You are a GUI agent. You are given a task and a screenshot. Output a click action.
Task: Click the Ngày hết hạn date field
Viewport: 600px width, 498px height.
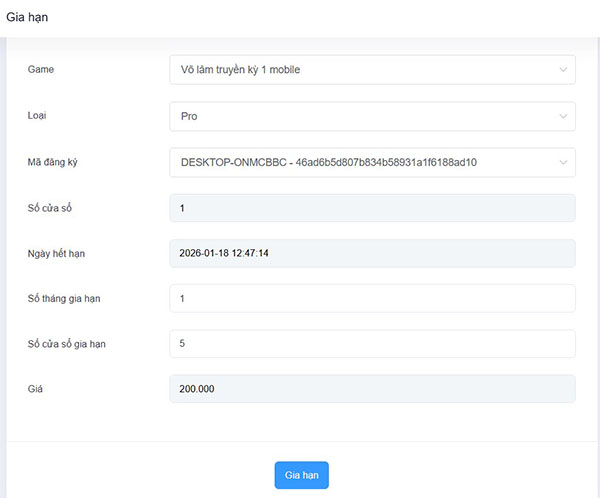(372, 253)
